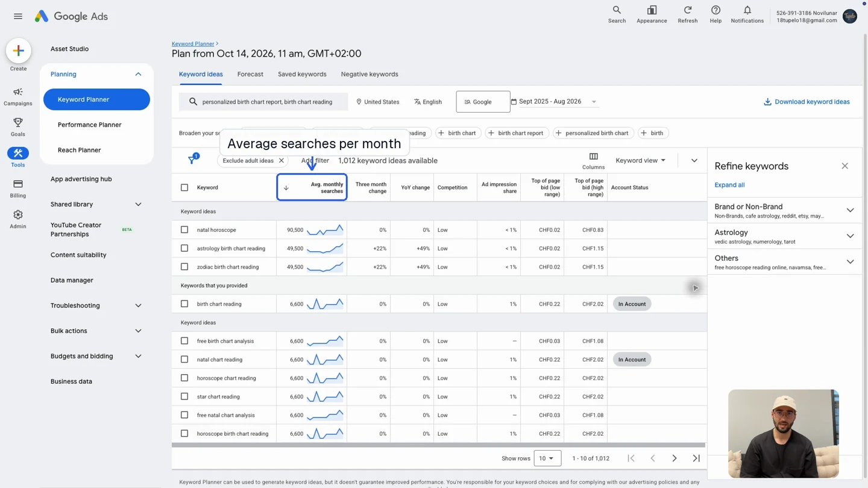The image size is (868, 488).
Task: Open the Keyword view dropdown
Action: (x=640, y=160)
